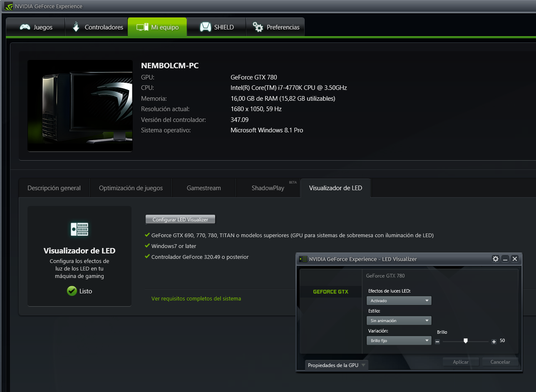The height and width of the screenshot is (392, 536).
Task: Click the computer thumbnail image
Action: (x=80, y=106)
